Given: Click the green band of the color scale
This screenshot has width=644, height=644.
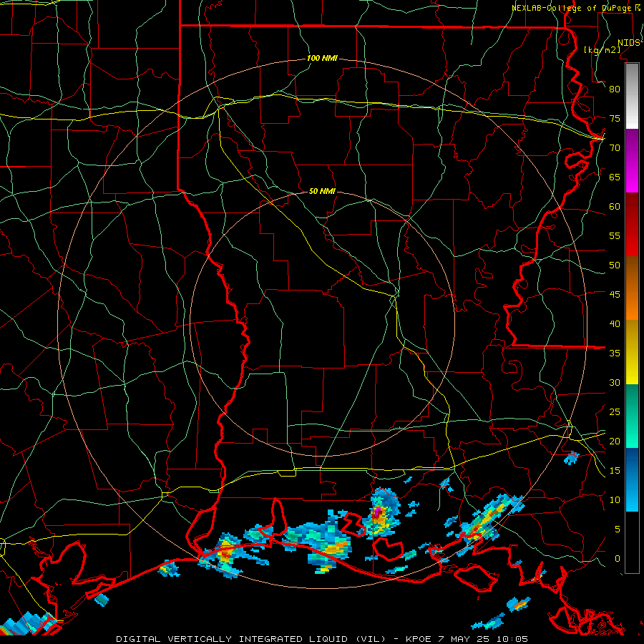Looking at the screenshot, I should (632, 416).
